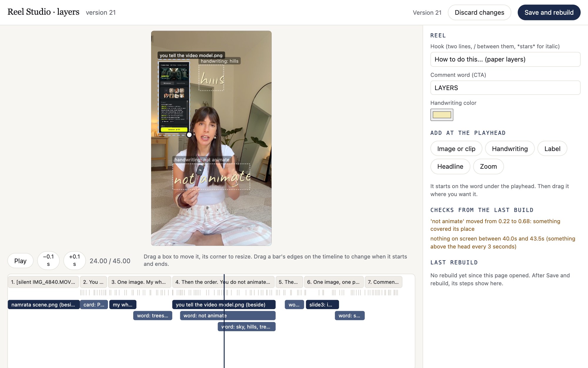
Task: Click the 24.00 / 45.00 time readout
Action: pyautogui.click(x=110, y=261)
